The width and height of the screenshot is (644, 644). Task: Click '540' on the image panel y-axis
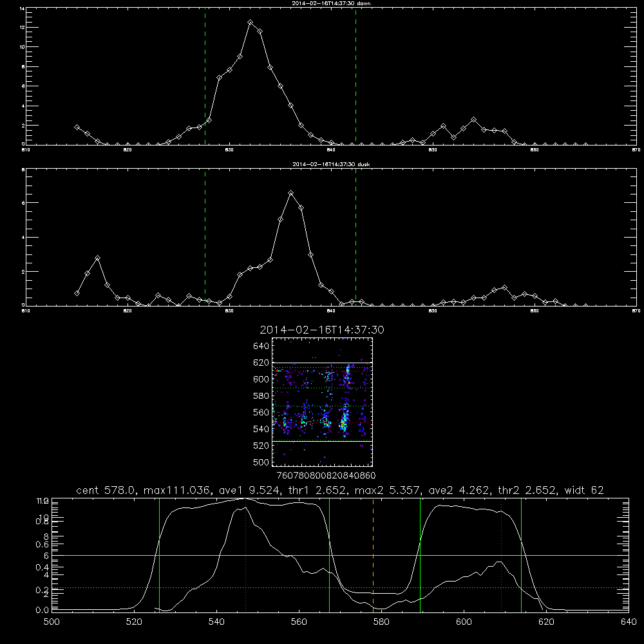261,429
